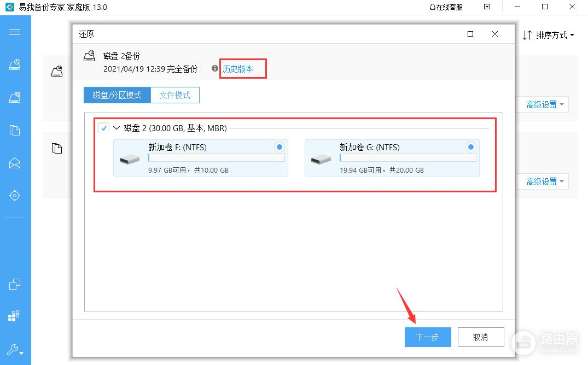The width and height of the screenshot is (588, 365).
Task: Select the 新加卷 F: partition radio button
Action: 280,147
